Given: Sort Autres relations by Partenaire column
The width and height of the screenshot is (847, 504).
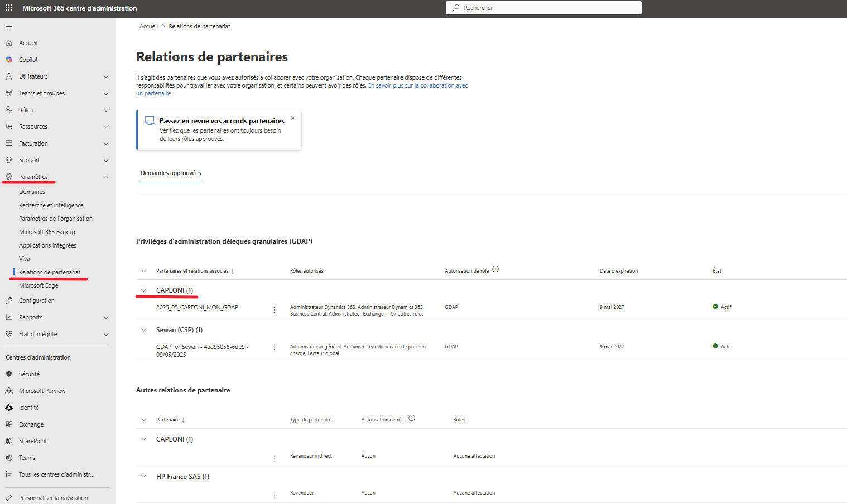Looking at the screenshot, I should pos(170,420).
